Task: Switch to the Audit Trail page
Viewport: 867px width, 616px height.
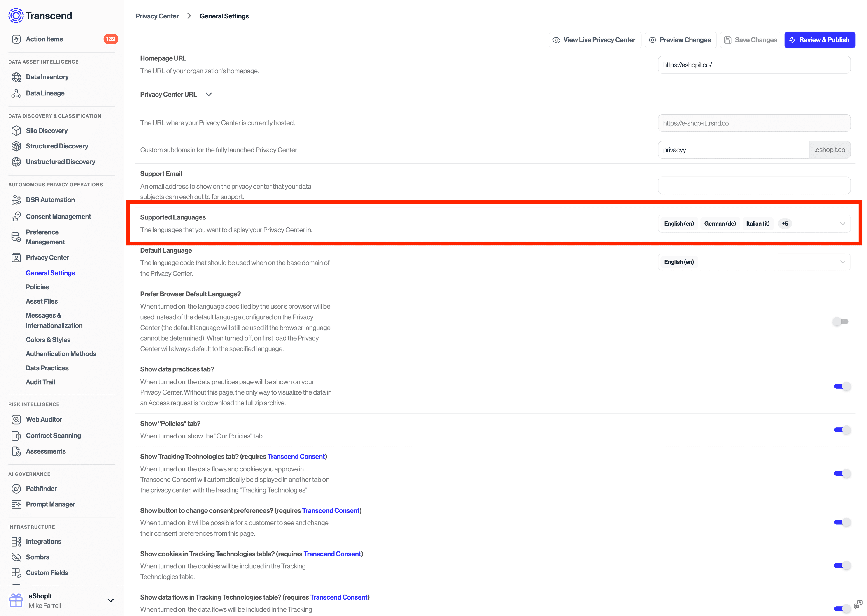Action: coord(40,382)
